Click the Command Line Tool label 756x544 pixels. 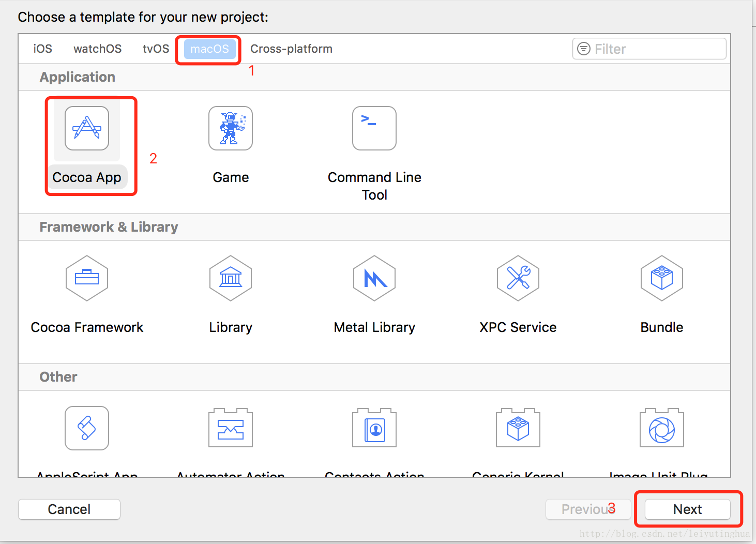click(374, 186)
